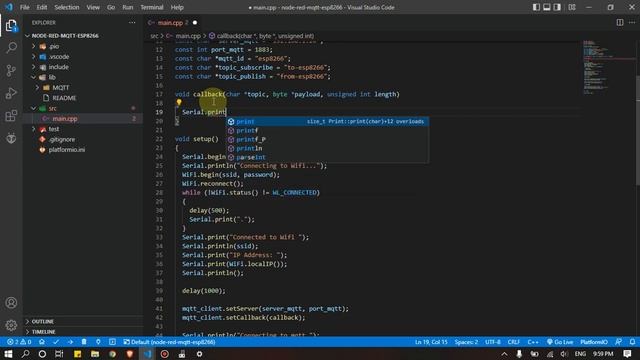Open the editor More Actions ellipsis
The height and width of the screenshot is (360, 640).
pyautogui.click(x=632, y=22)
